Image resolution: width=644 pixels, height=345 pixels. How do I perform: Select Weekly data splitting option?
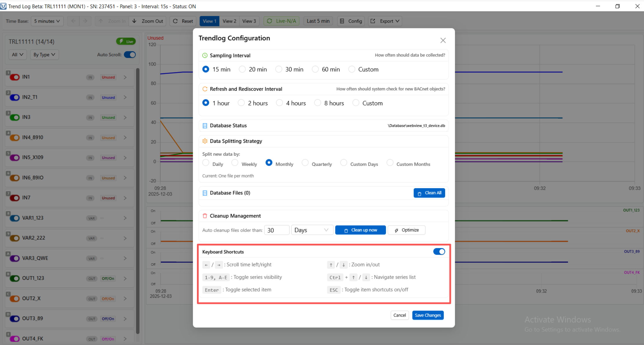point(235,163)
